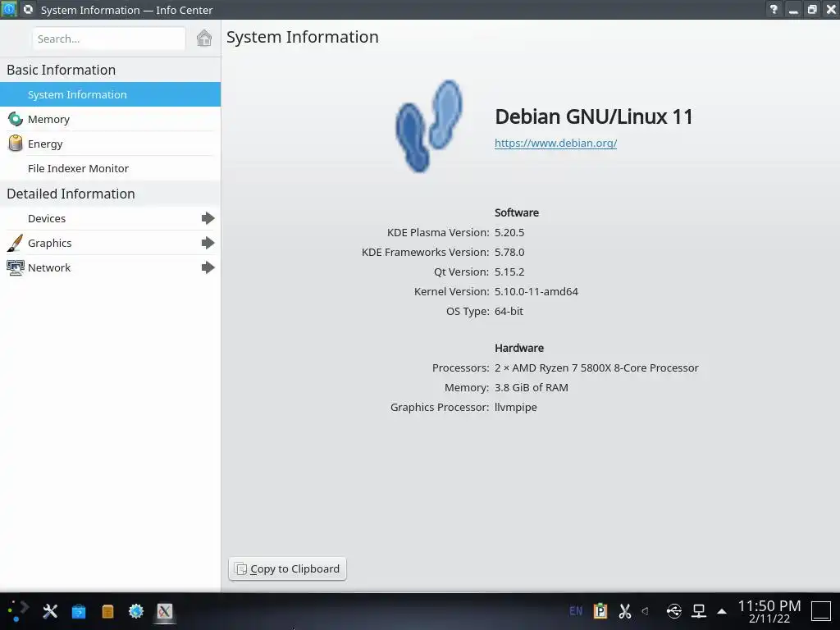The image size is (840, 630).
Task: Open the Devices category
Action: tap(111, 218)
